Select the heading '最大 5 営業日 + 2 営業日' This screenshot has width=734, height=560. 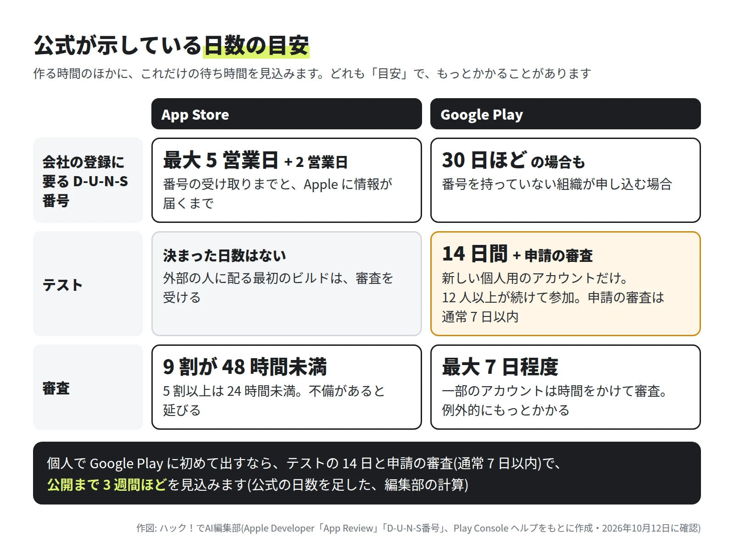[256, 161]
